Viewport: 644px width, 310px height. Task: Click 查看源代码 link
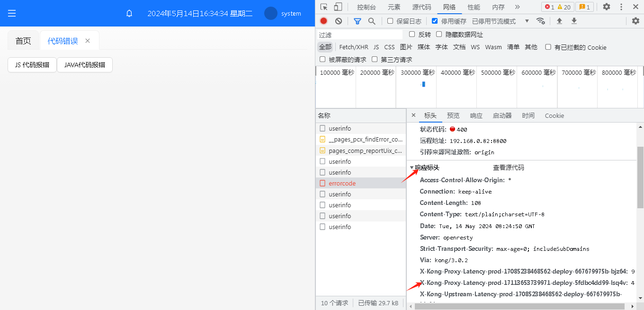[x=508, y=168]
